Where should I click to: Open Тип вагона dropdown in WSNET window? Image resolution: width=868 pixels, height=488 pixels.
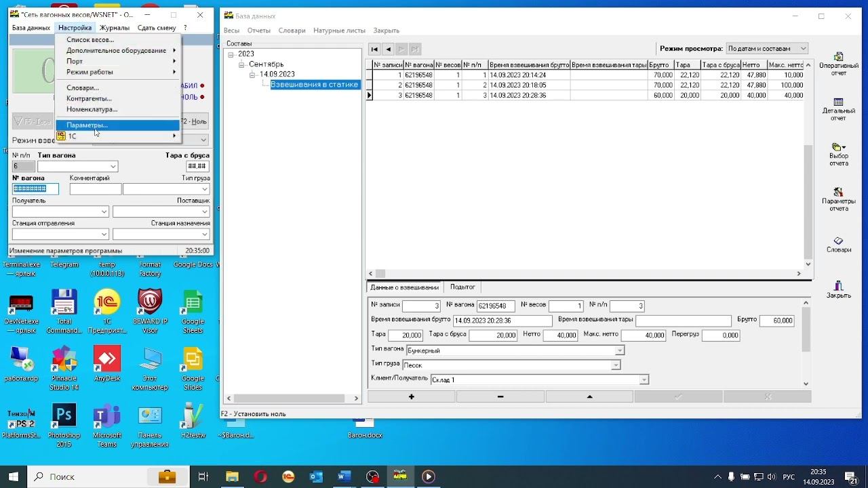[x=113, y=166]
